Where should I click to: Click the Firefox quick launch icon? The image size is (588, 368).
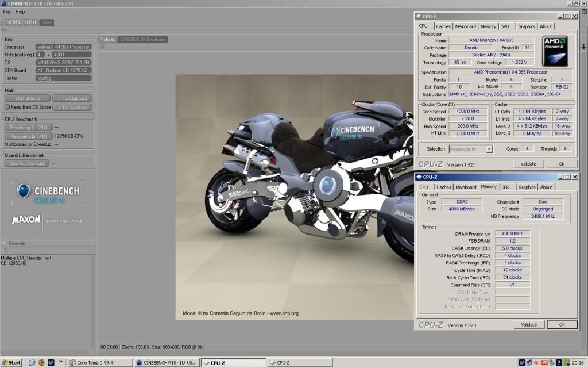point(41,363)
